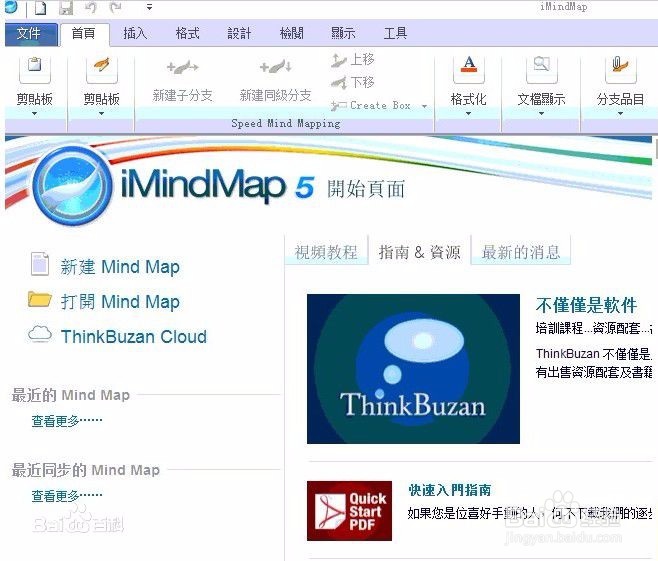
Task: Click the 分支品目 paperclip icon
Action: (x=621, y=67)
